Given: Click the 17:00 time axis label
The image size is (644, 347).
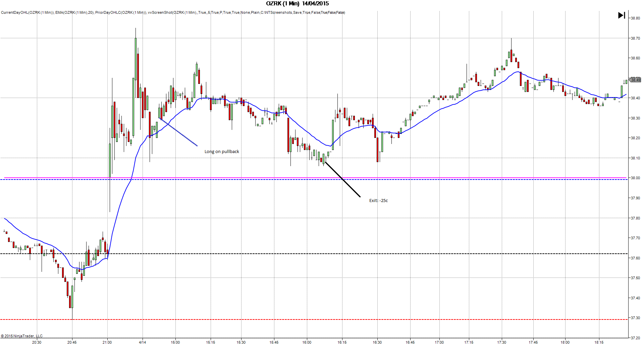Looking at the screenshot, I should point(439,342).
